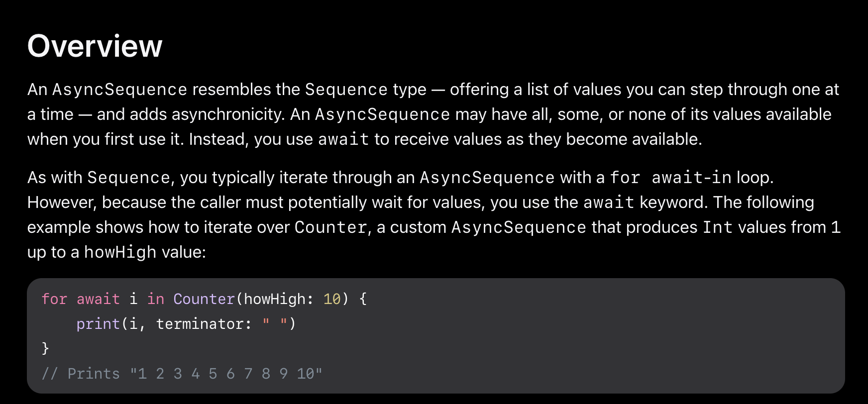Click the print function call in code
Viewport: 868px width, 404px height.
(x=98, y=324)
